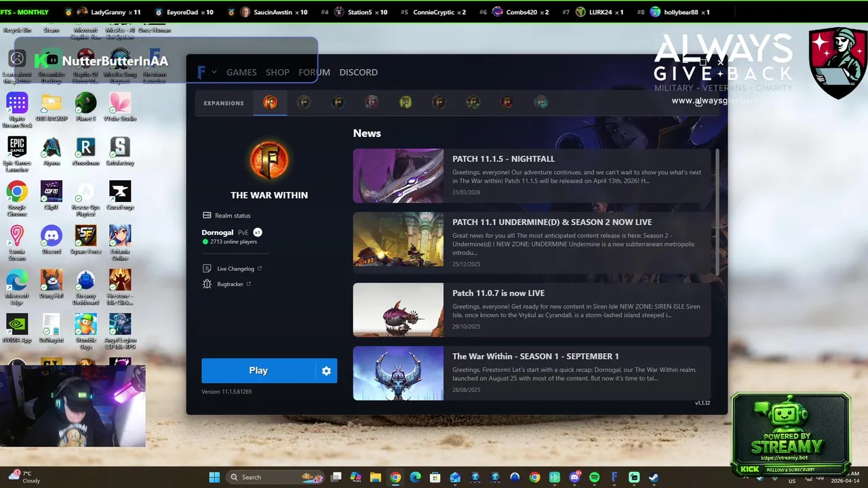Screen dimensions: 868x488
Task: Click the x1 realm rate badge
Action: coord(258,232)
